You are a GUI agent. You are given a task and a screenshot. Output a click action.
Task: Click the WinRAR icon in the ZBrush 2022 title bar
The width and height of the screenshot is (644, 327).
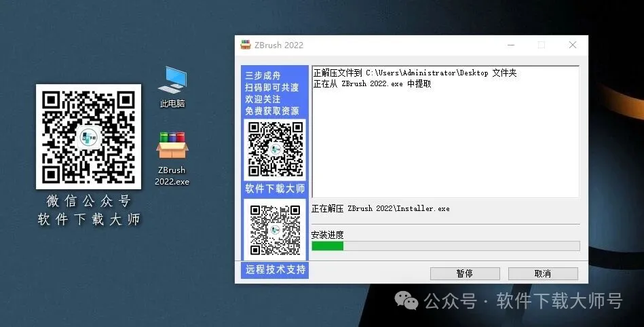(x=246, y=45)
